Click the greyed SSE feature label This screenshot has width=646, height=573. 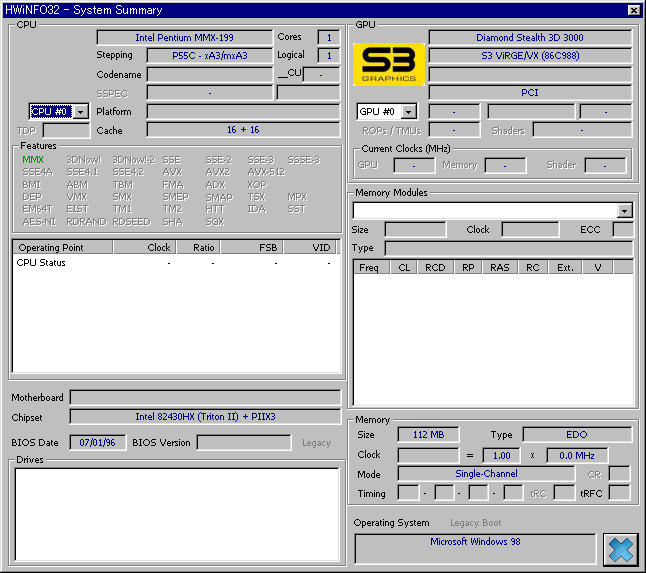[x=172, y=160]
